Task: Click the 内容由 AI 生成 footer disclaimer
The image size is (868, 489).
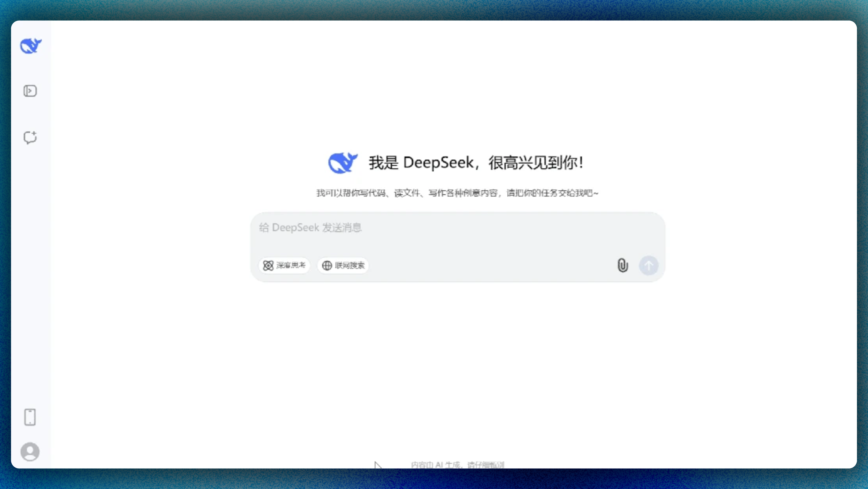Action: tap(457, 464)
